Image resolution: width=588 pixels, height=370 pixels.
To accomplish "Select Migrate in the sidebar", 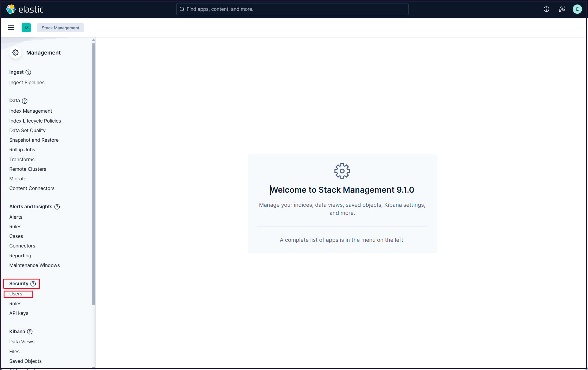I will pyautogui.click(x=18, y=179).
